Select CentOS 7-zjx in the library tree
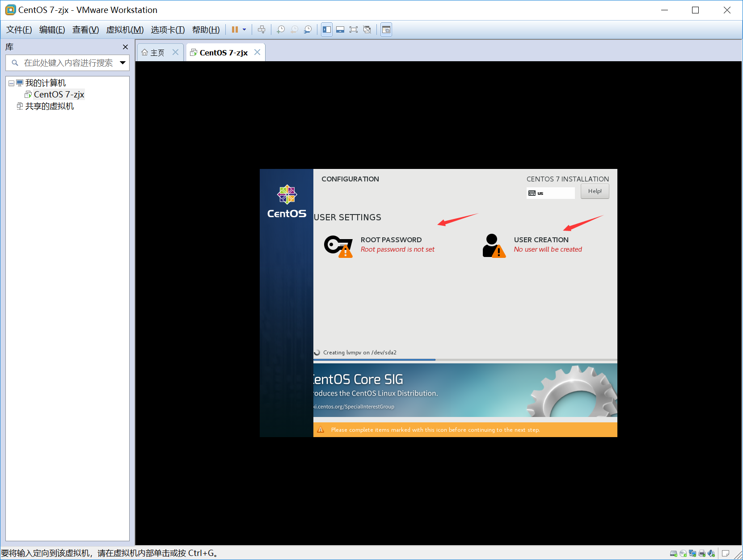 click(x=59, y=94)
